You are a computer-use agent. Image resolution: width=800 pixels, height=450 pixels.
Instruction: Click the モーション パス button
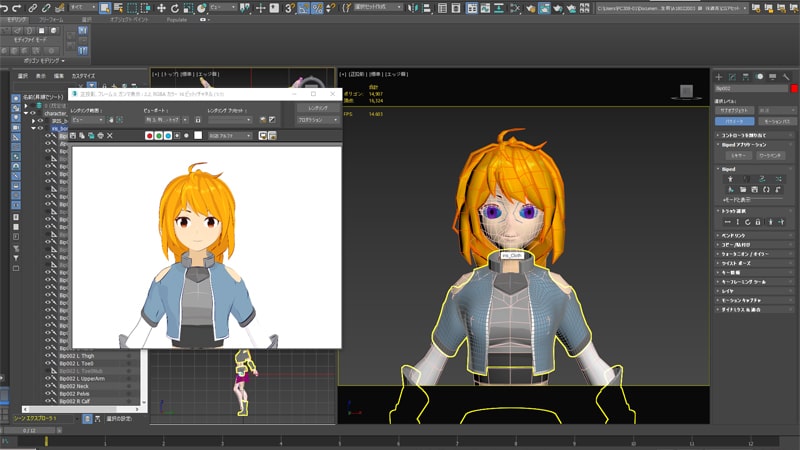[x=778, y=120]
